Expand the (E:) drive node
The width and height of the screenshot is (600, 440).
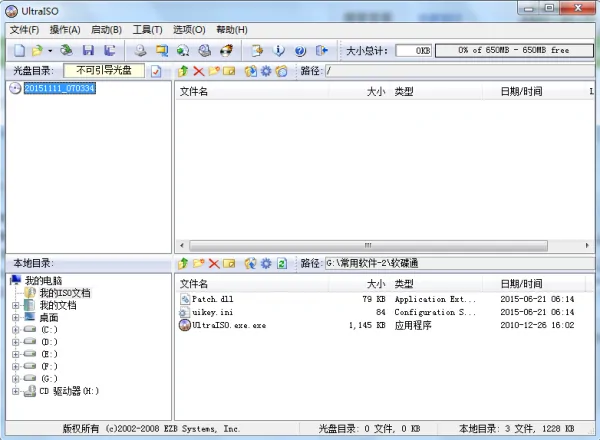15,354
